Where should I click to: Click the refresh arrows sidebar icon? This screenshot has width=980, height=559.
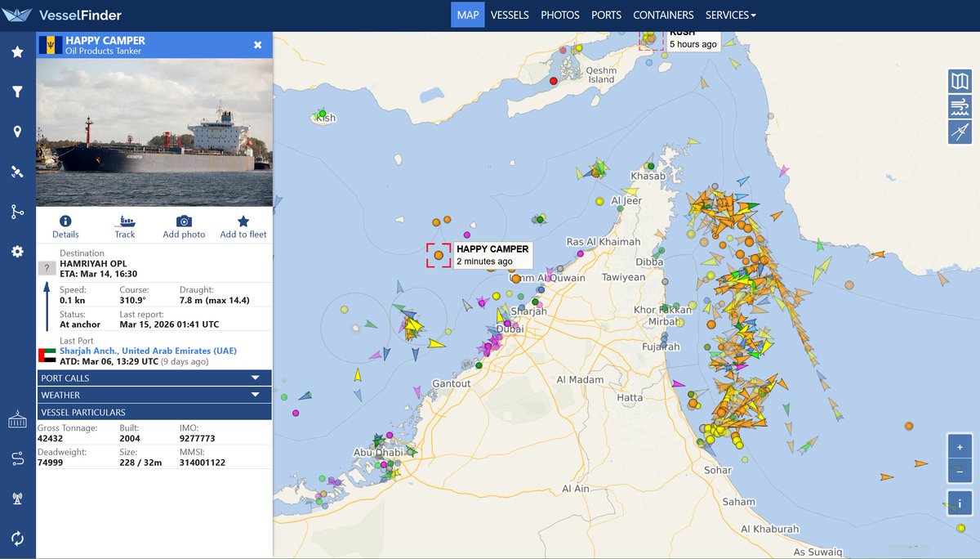17,539
